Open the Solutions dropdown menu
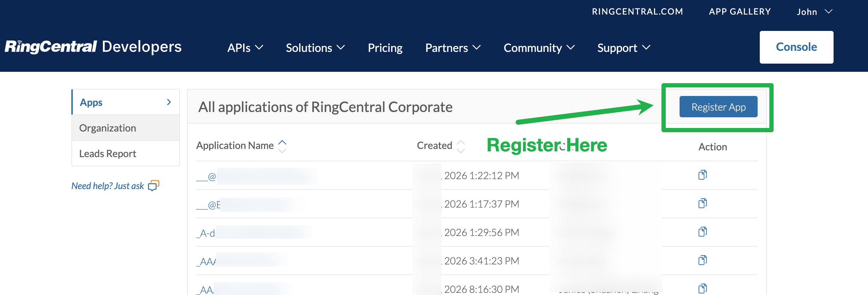868x295 pixels. pyautogui.click(x=315, y=48)
